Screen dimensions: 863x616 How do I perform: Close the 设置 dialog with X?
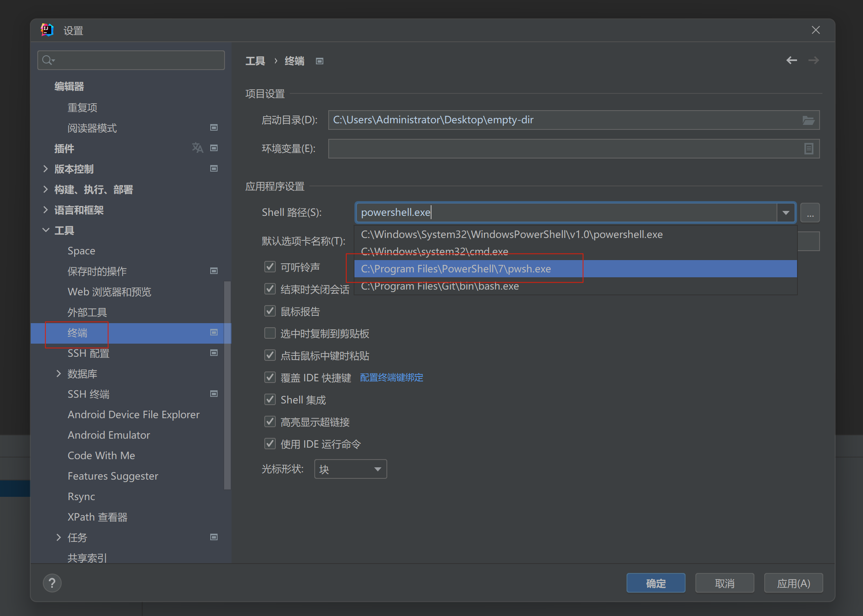pyautogui.click(x=815, y=30)
